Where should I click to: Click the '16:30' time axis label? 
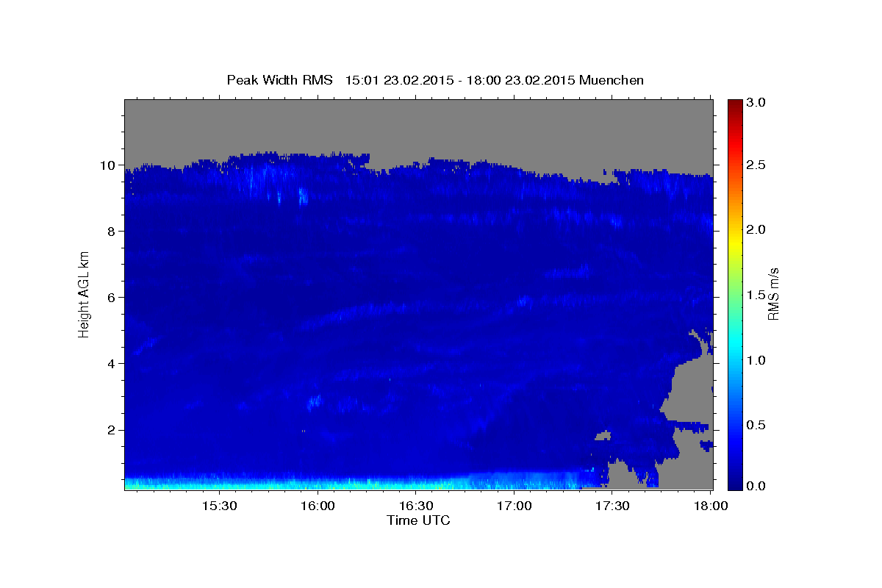click(x=416, y=506)
